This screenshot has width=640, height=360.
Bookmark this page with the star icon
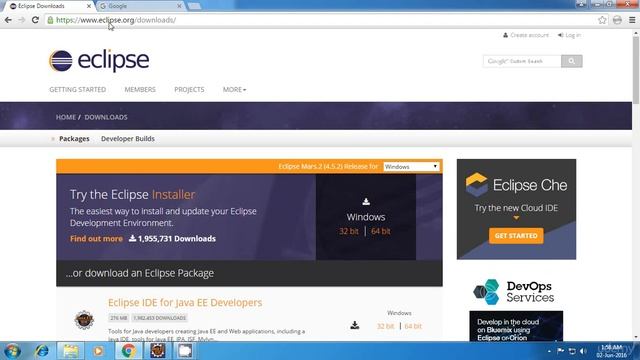pos(602,20)
